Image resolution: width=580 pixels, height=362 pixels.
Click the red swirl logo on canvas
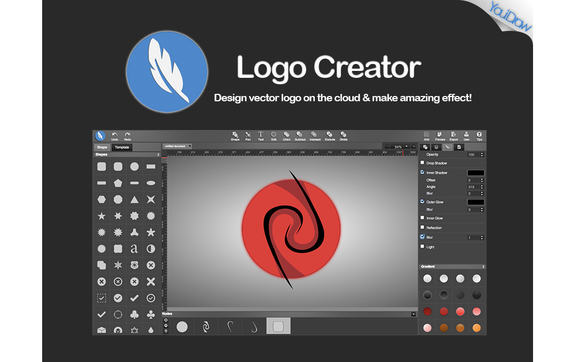pos(291,229)
